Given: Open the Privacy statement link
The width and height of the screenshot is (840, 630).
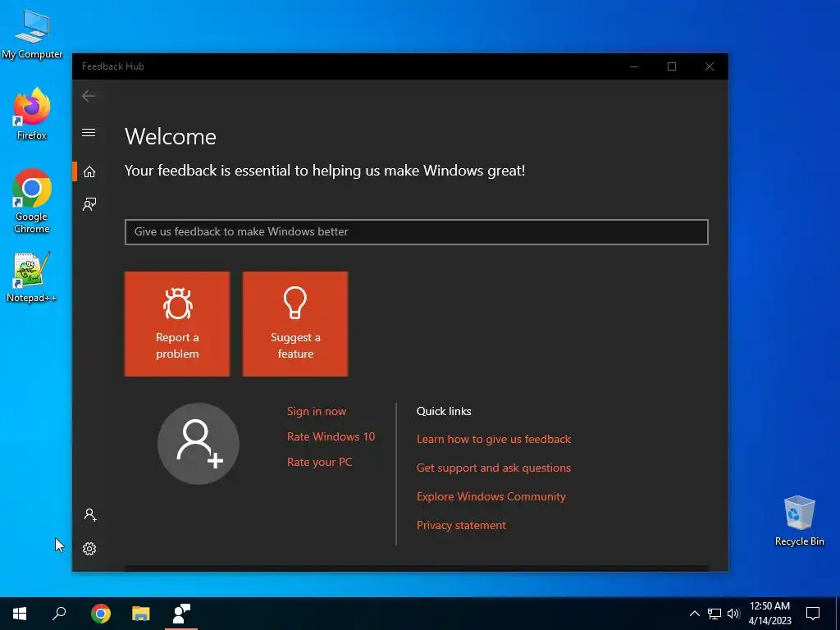Looking at the screenshot, I should pos(461,525).
